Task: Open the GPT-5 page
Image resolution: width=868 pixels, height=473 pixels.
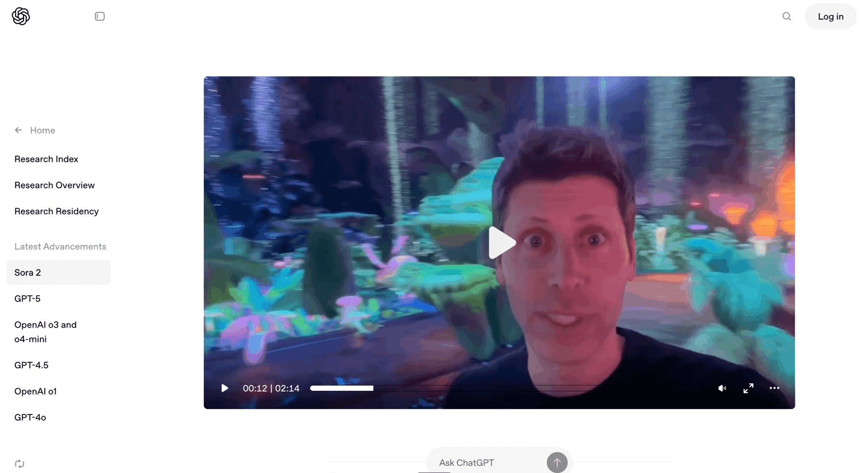Action: pos(28,298)
